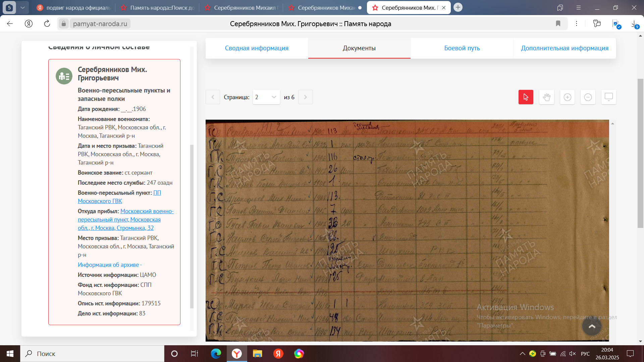Click the left panel vertical scrollbar
644x362 pixels.
pos(192,226)
